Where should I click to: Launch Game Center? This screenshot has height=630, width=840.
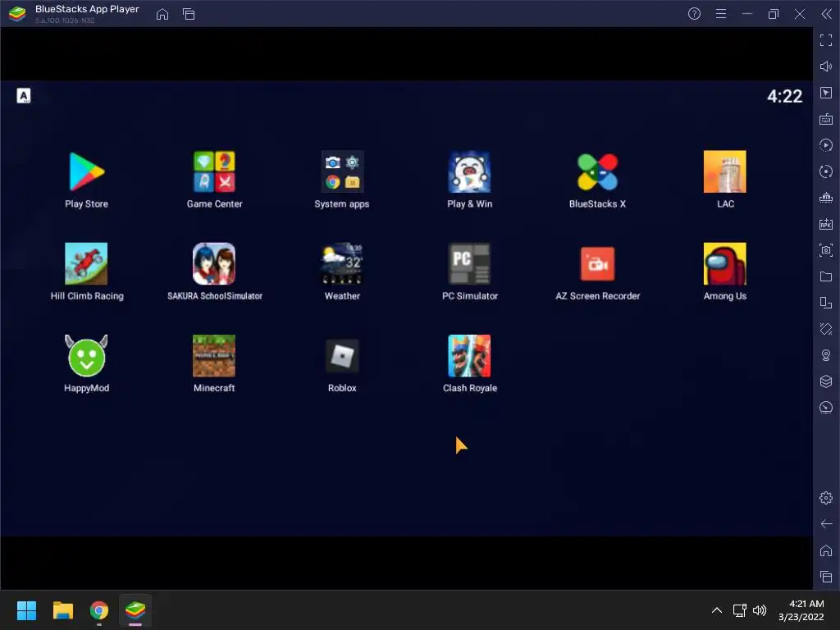pos(214,172)
